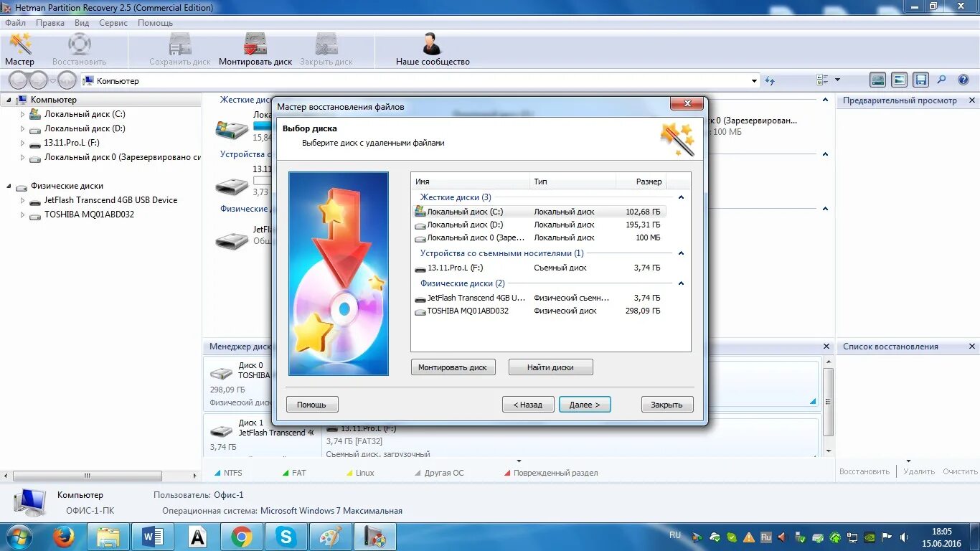Select Локальный диск (C:) in wizard list

540,212
